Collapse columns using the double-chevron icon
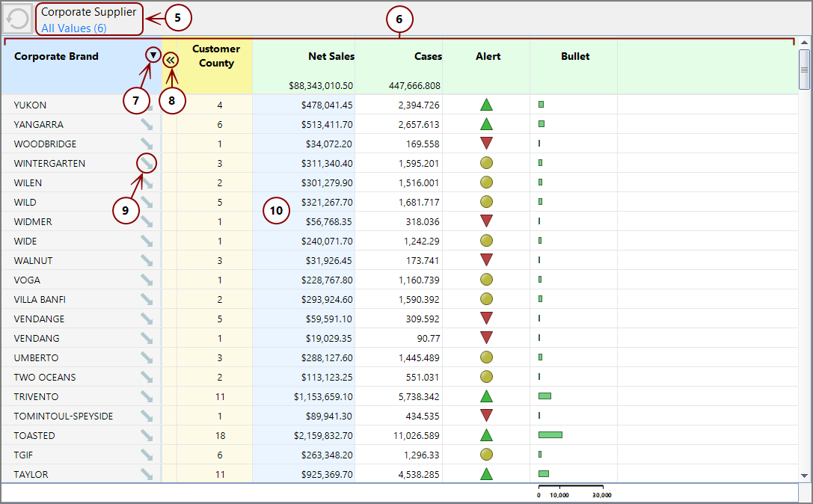Viewport: 813px width, 504px height. (x=171, y=61)
